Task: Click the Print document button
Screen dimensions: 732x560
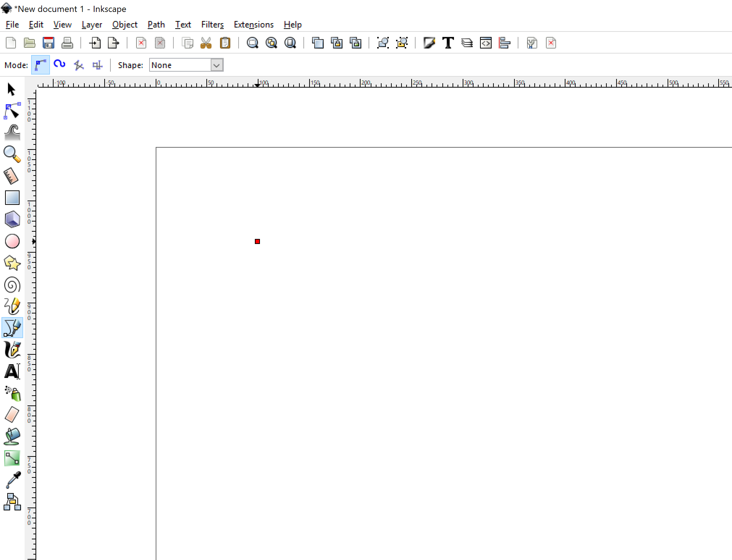Action: coord(67,43)
